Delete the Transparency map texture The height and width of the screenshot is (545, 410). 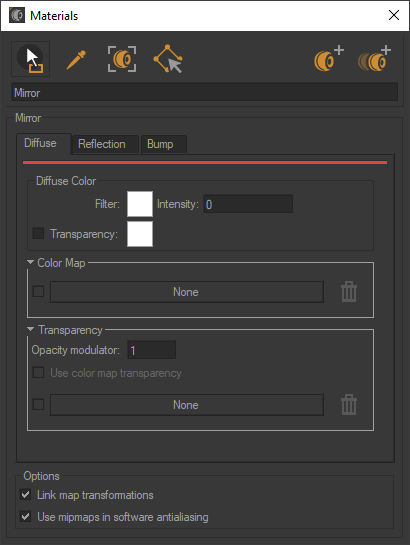348,405
